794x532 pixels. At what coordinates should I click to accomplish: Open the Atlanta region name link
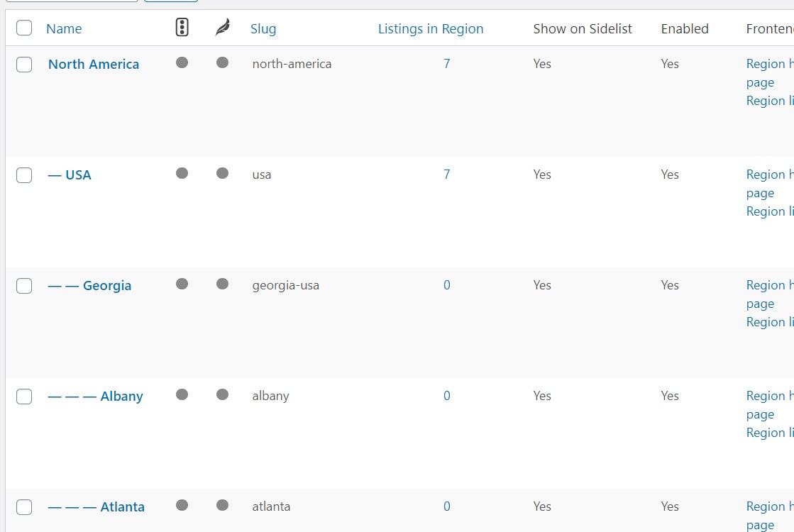pyautogui.click(x=97, y=506)
